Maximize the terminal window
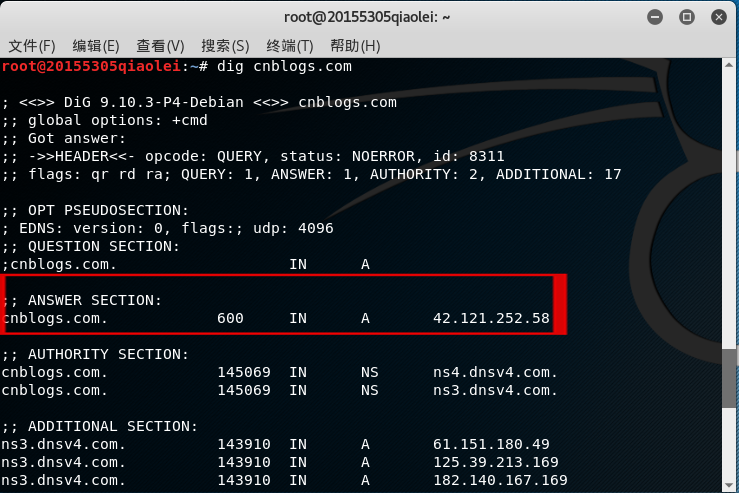 [x=687, y=17]
